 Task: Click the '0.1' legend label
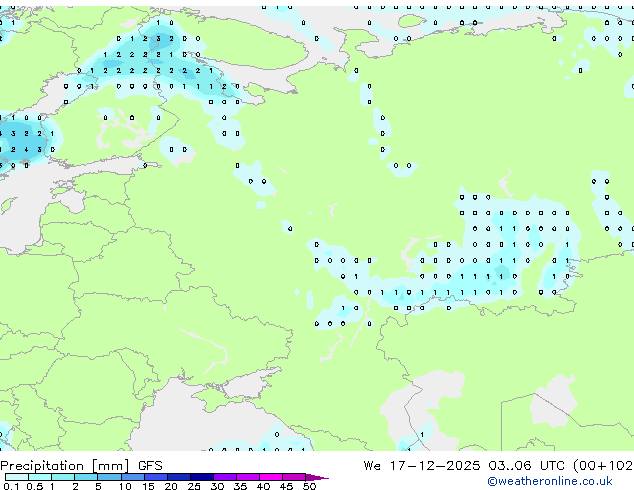pos(11,486)
